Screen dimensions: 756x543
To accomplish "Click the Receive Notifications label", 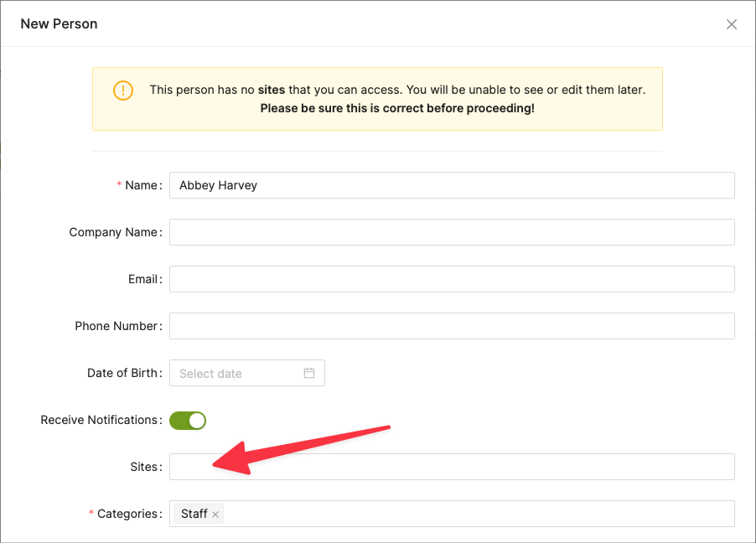I will tap(99, 420).
